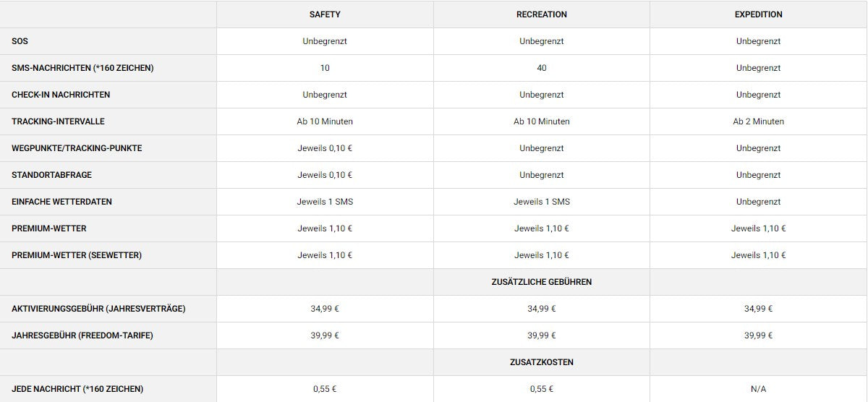Image resolution: width=868 pixels, height=402 pixels.
Task: Click the AKTIVIERUNGSGEBÜHR (JAHRESVERTRÄGE) row label
Action: [x=98, y=309]
